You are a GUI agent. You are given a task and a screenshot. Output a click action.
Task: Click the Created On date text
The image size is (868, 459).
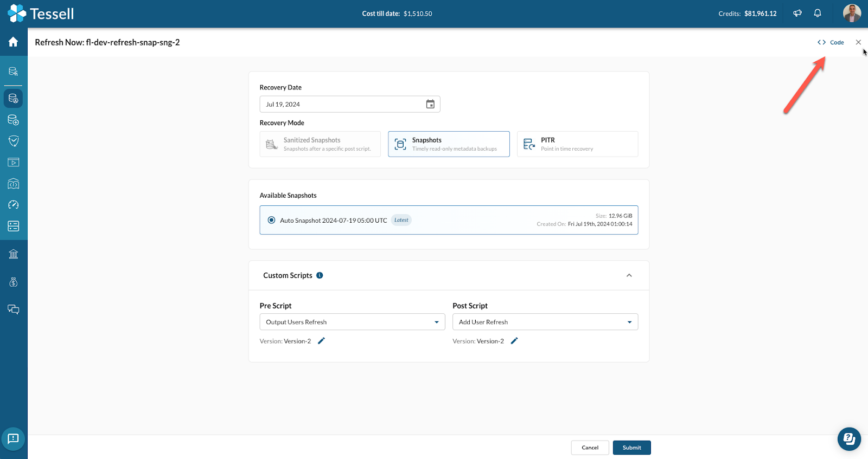600,224
